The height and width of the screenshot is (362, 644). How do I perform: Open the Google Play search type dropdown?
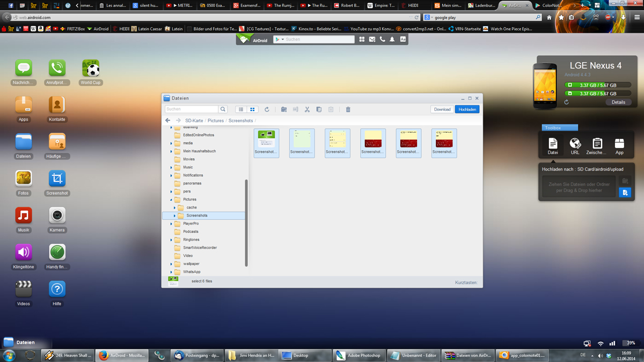[279, 39]
